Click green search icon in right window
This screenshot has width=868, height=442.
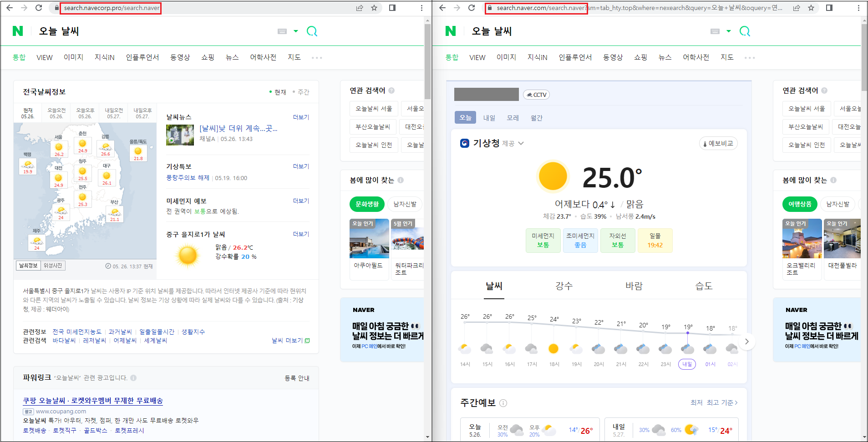[745, 31]
